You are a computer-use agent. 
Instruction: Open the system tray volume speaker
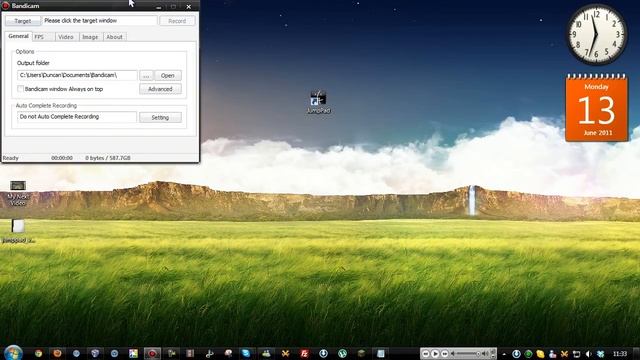(588, 354)
